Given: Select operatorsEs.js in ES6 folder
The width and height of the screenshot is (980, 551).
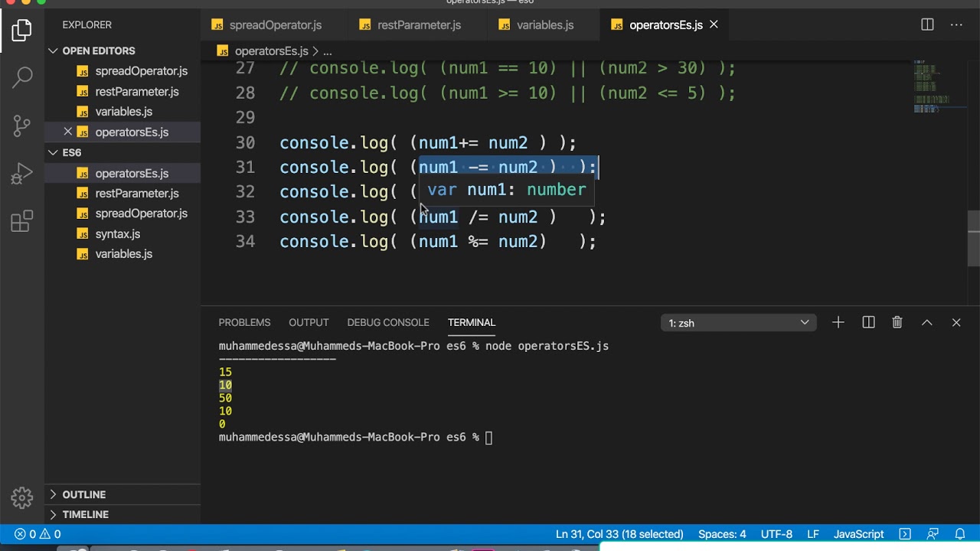Looking at the screenshot, I should tap(122, 173).
